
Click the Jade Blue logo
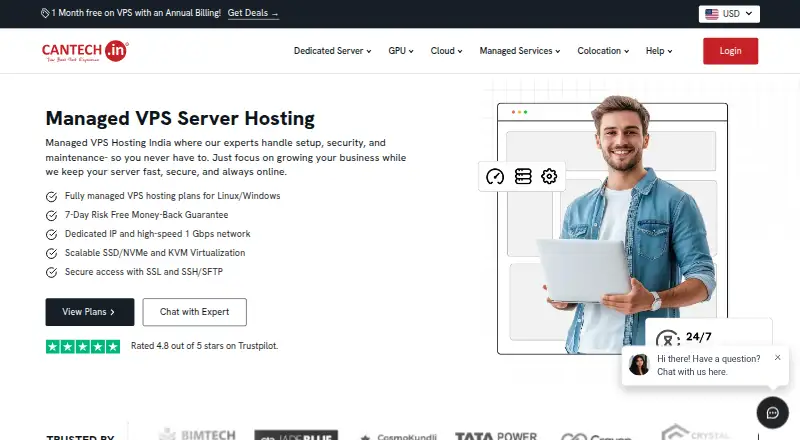(296, 435)
